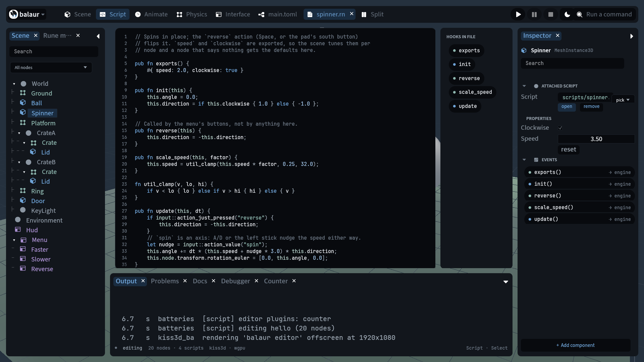Collapse the CrateB node

coord(19,162)
